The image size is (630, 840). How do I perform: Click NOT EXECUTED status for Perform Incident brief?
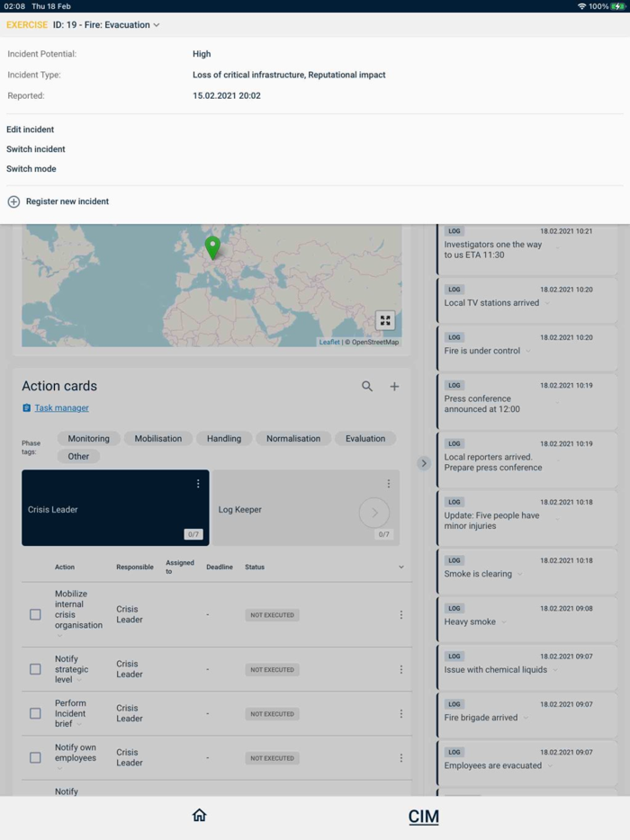pyautogui.click(x=273, y=713)
